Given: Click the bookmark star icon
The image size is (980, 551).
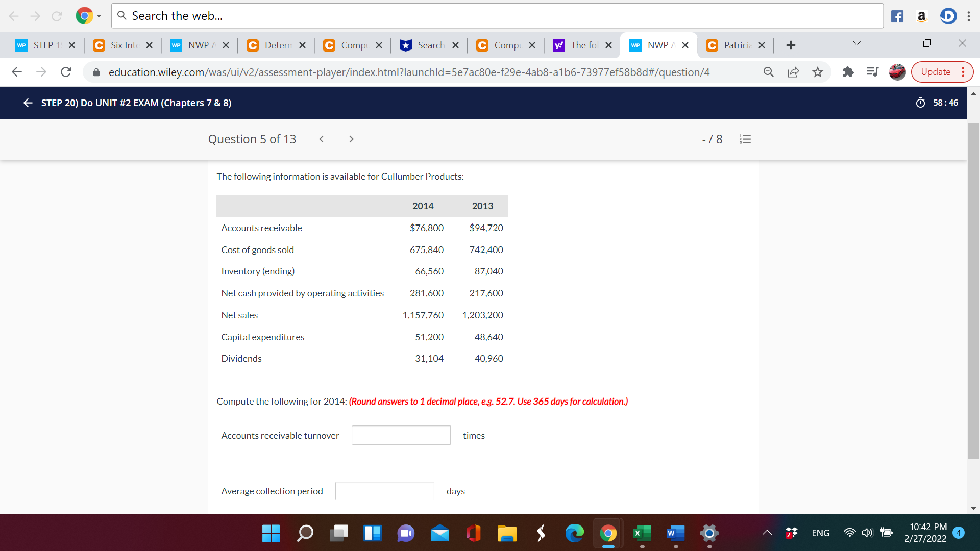Looking at the screenshot, I should click(x=818, y=72).
